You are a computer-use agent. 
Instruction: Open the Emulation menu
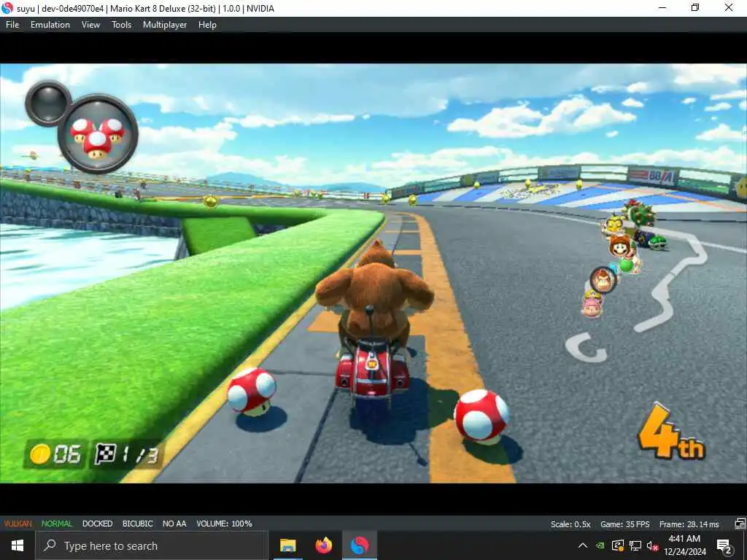pos(50,25)
